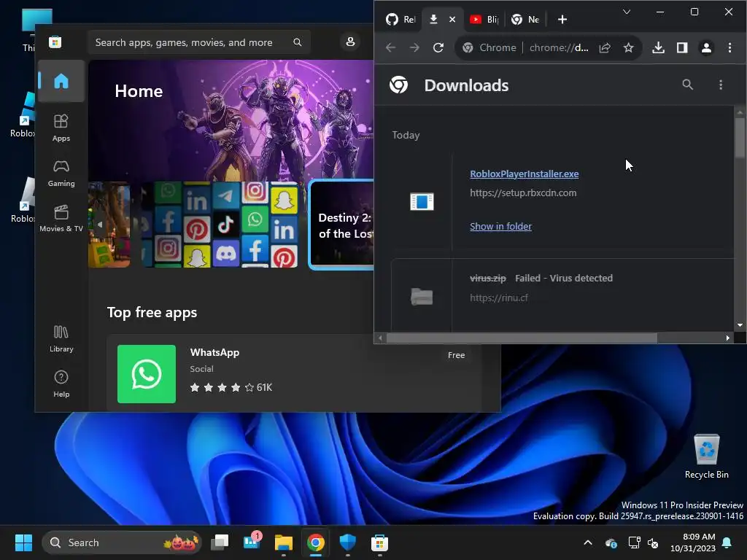Click the https://setup.rbxcdn.com source URL
Screen dimensions: 747x560
click(523, 192)
